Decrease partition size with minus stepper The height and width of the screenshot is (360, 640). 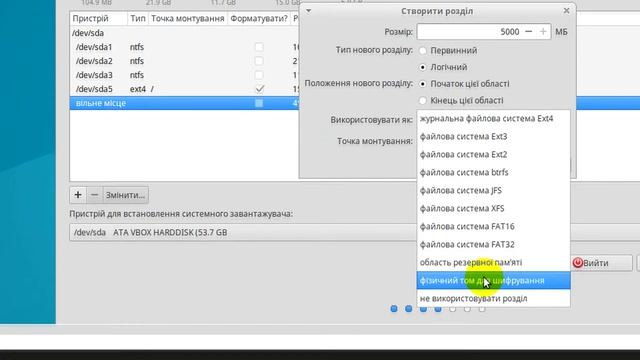point(529,32)
